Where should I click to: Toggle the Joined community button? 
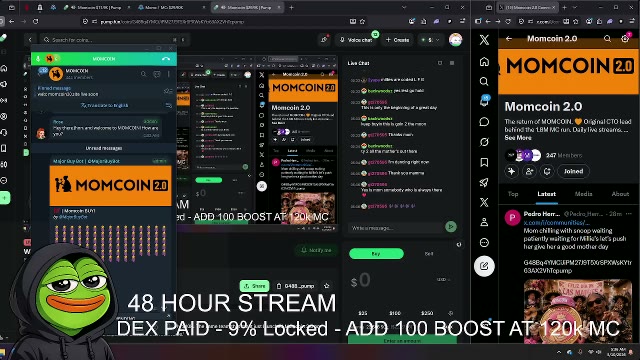click(573, 171)
